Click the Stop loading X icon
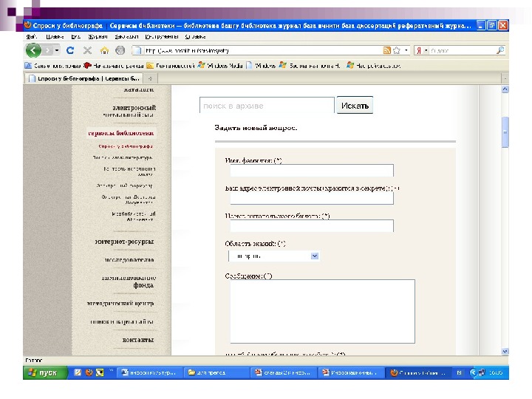Image resolution: width=532 pixels, height=399 pixels. [87, 50]
